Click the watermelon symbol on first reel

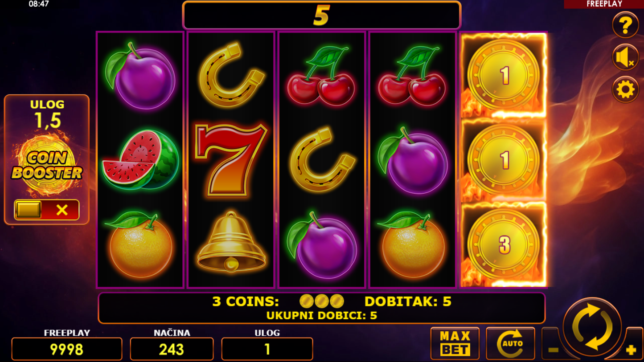(x=140, y=159)
